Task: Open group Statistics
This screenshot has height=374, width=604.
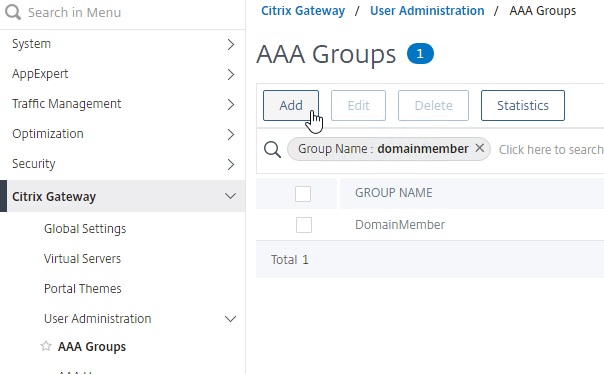Action: coord(523,106)
